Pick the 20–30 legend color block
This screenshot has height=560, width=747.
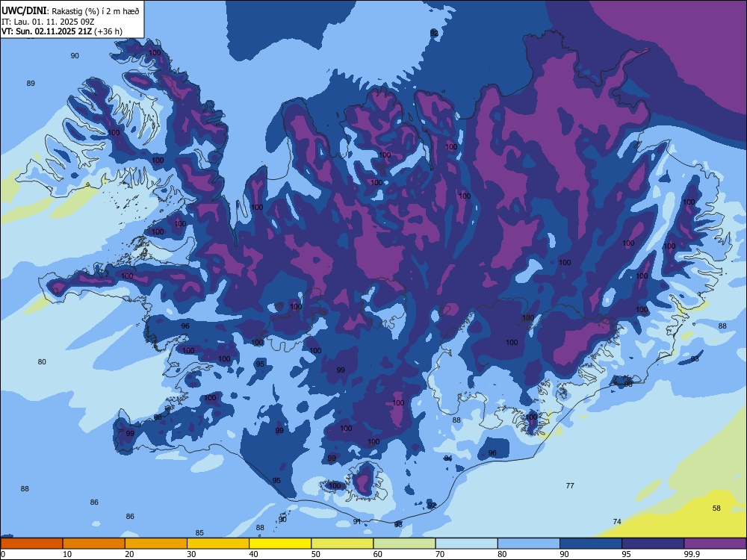[x=156, y=544]
